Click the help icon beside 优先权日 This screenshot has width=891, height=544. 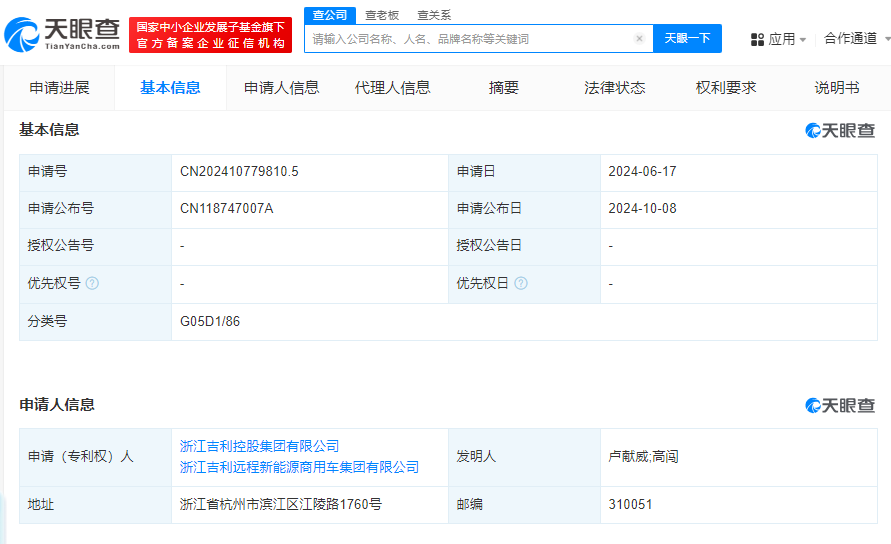click(521, 284)
